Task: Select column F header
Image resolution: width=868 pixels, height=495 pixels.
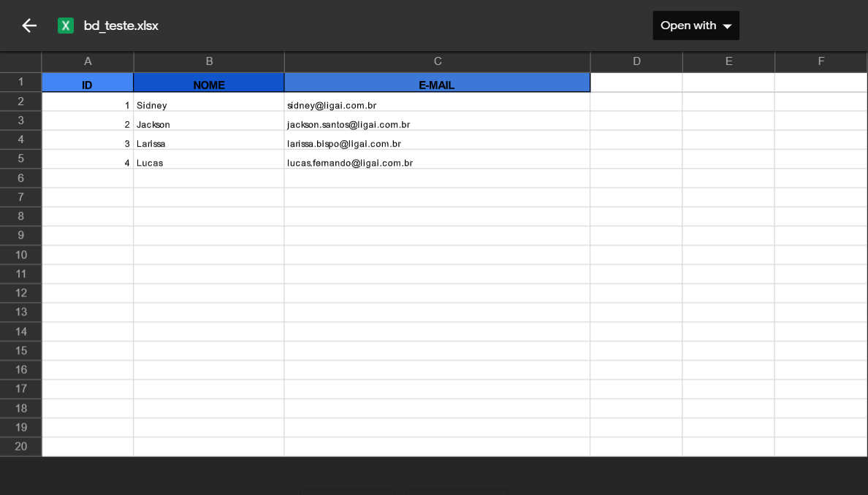Action: pos(821,61)
